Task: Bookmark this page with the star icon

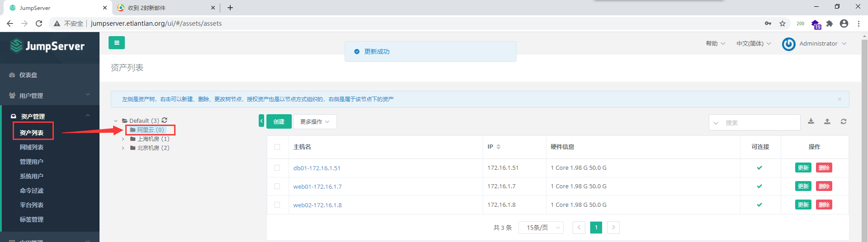Action: point(783,23)
